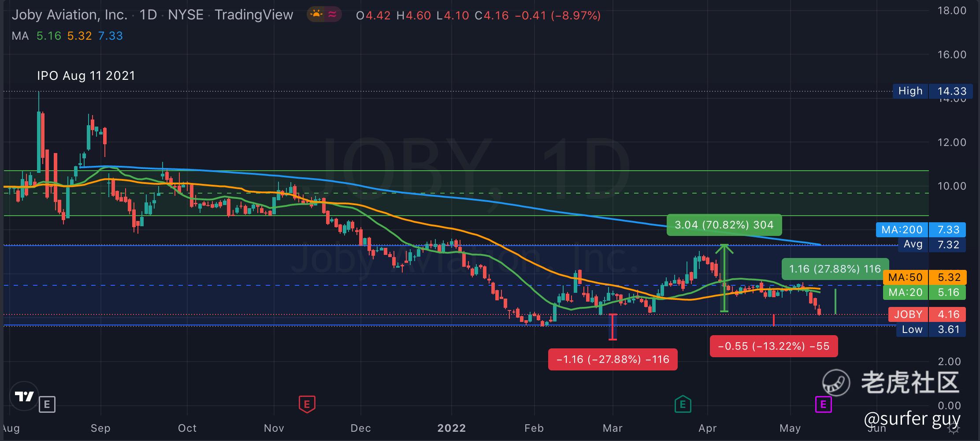Image resolution: width=980 pixels, height=441 pixels.
Task: Click the green 1.16 (27.88%) 116 label
Action: (x=835, y=269)
